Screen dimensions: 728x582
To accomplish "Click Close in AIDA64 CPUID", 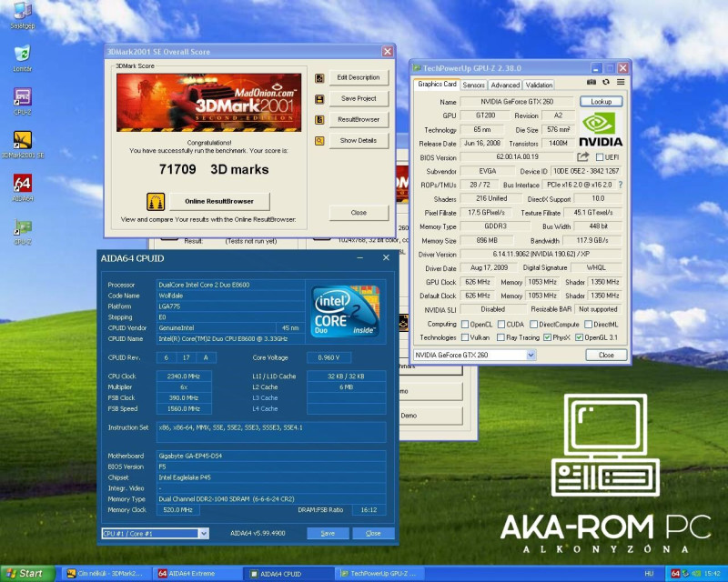I will coord(373,533).
